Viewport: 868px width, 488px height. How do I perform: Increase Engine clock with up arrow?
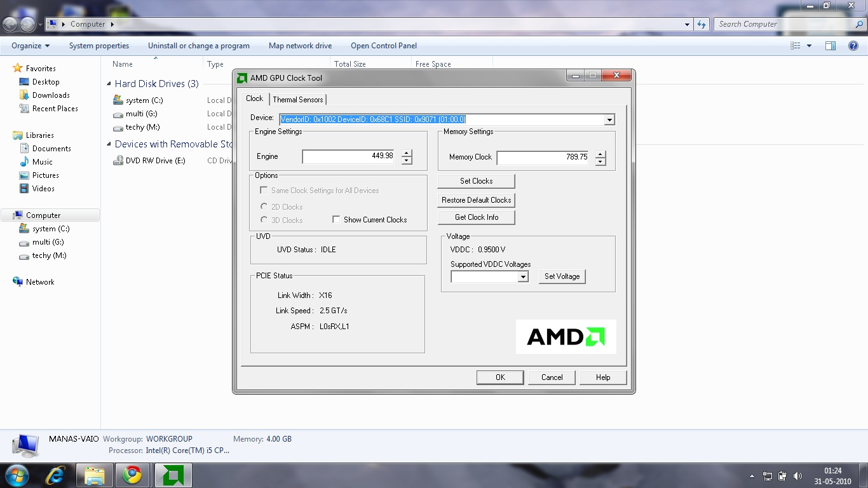[407, 153]
